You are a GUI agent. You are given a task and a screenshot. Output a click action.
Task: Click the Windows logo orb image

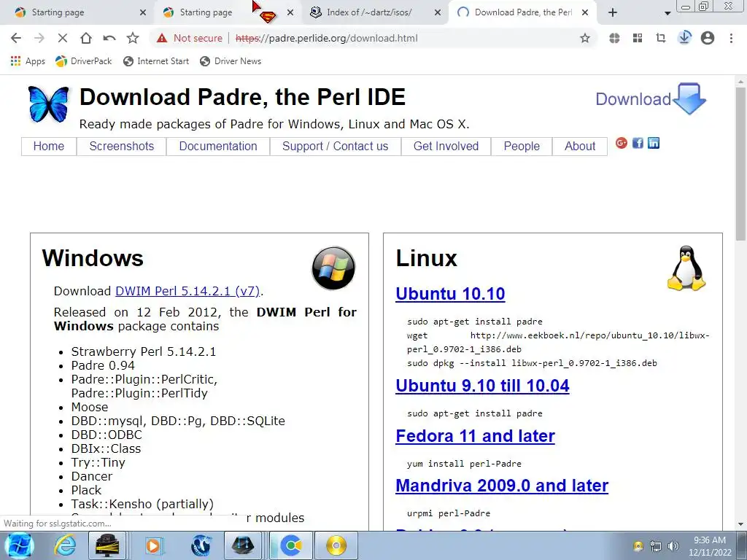point(333,268)
